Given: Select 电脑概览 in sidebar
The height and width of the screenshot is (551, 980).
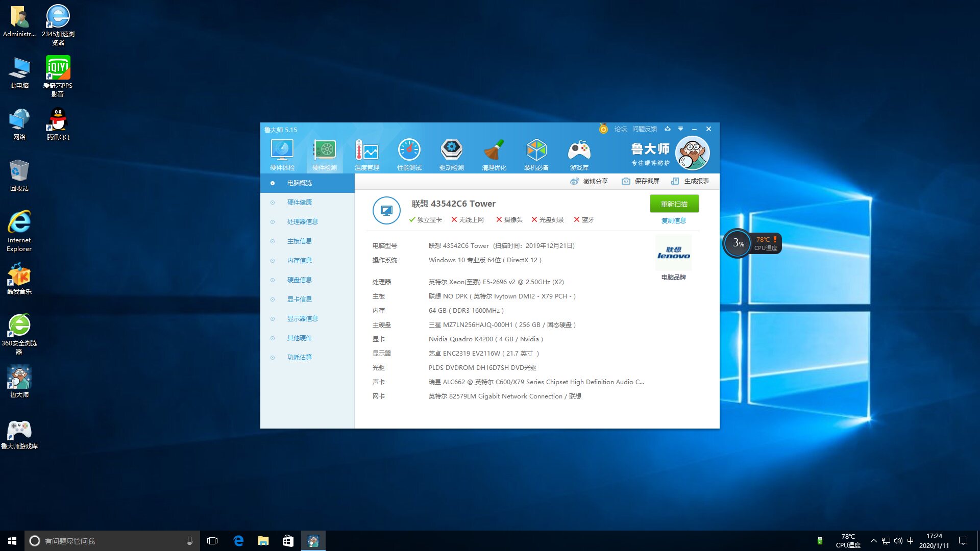Looking at the screenshot, I should click(x=307, y=183).
